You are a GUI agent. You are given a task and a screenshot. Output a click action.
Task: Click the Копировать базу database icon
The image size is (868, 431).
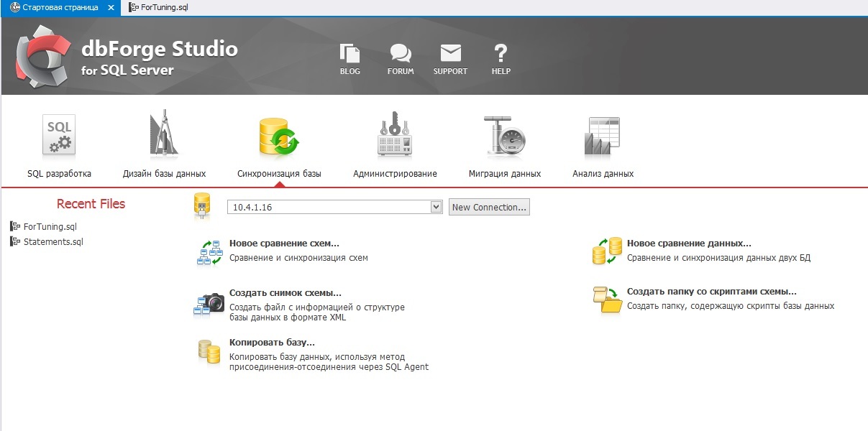tap(209, 351)
